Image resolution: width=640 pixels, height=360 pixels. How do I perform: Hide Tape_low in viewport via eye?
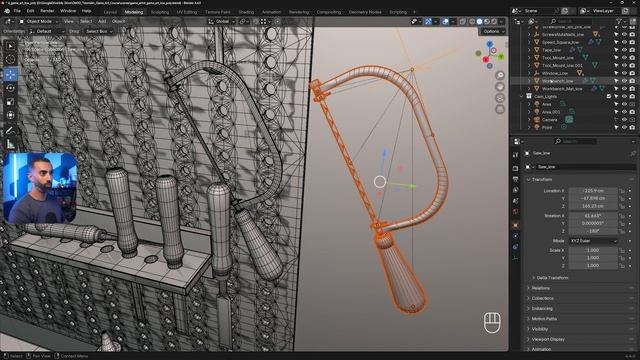pyautogui.click(x=624, y=50)
